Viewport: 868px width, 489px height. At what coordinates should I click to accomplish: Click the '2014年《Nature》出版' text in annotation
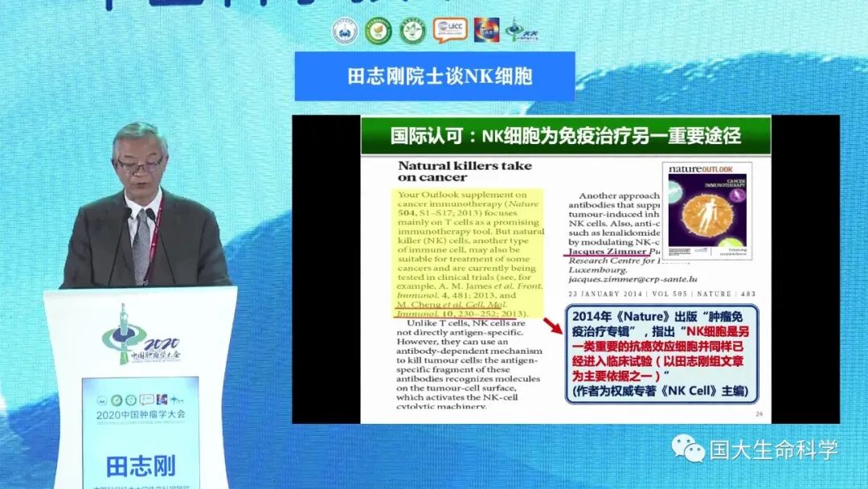[636, 317]
